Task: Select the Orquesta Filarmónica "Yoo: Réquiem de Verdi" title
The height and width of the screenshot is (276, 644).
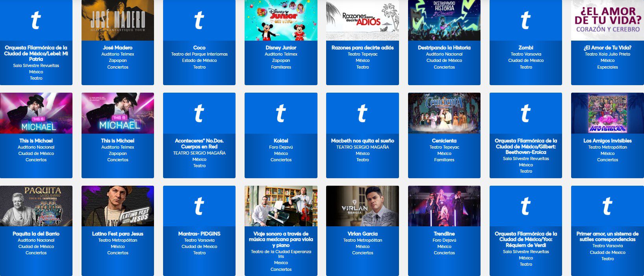Action: pyautogui.click(x=526, y=239)
